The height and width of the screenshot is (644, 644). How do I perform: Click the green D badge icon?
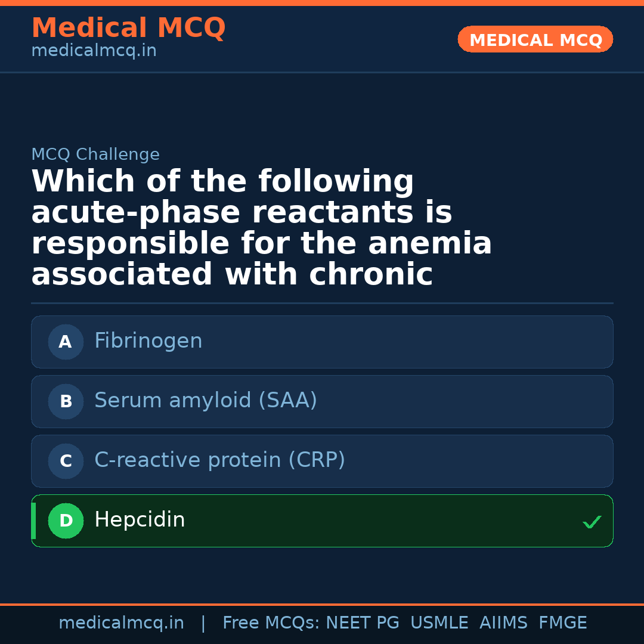coord(66,521)
